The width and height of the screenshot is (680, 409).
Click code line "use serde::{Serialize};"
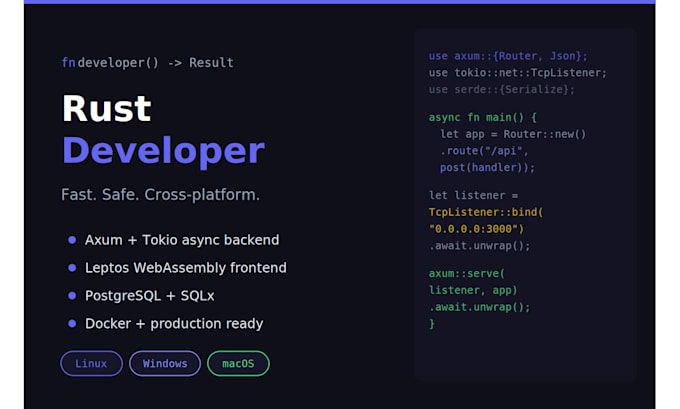[x=501, y=90]
